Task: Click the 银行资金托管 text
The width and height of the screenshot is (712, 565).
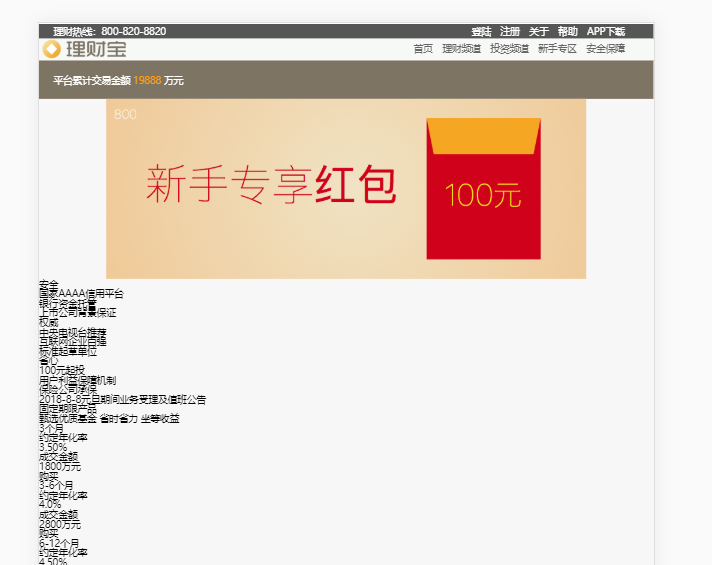Action: [x=68, y=303]
